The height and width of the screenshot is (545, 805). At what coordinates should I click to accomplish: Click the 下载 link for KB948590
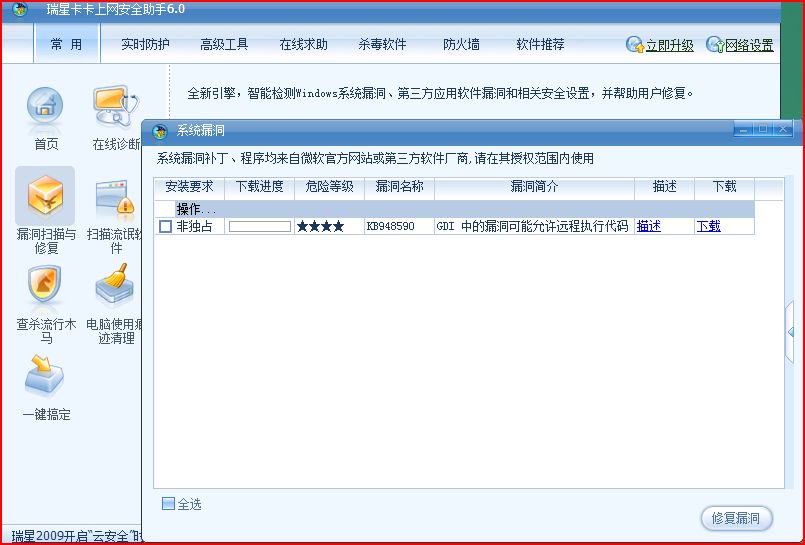[708, 226]
